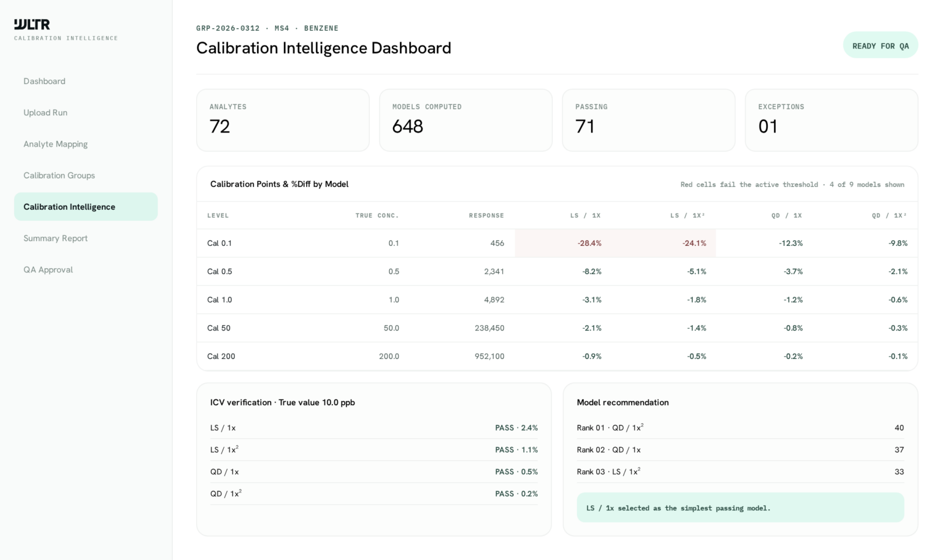This screenshot has height=560, width=942.
Task: Click the -0.1% cell in Cal 200 row
Action: [x=898, y=356]
